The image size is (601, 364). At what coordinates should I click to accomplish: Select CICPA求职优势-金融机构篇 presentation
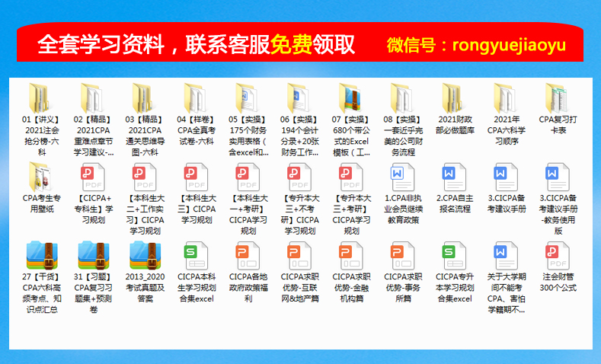point(351,256)
